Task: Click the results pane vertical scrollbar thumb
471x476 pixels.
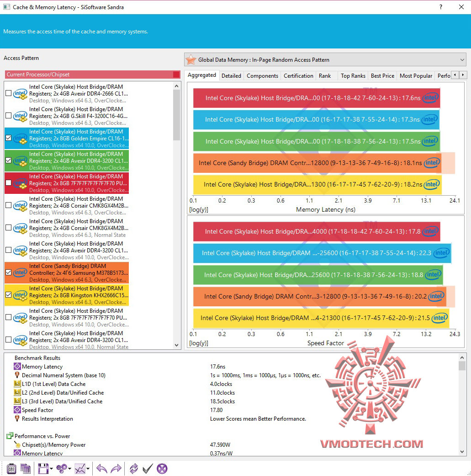Action: click(462, 365)
